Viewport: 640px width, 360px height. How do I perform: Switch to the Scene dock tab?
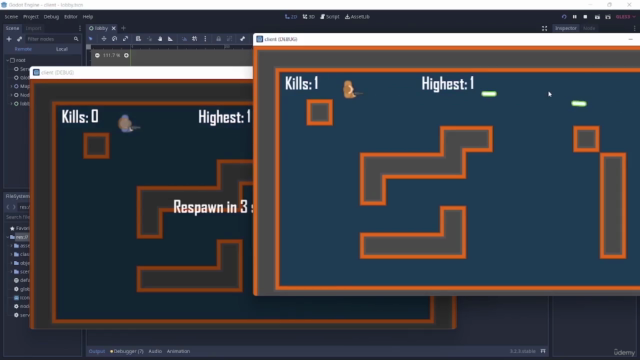click(x=12, y=28)
